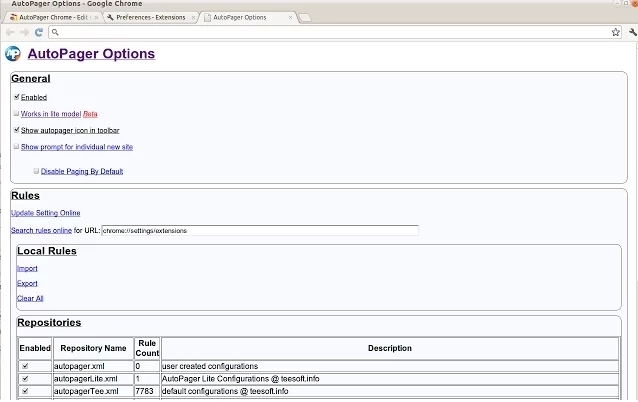
Task: Click the Rule Count column header
Action: pyautogui.click(x=147, y=348)
